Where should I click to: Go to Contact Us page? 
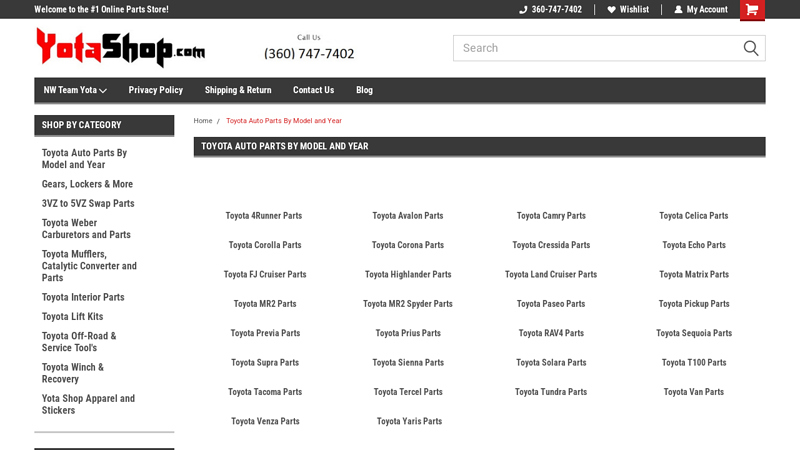pos(313,90)
